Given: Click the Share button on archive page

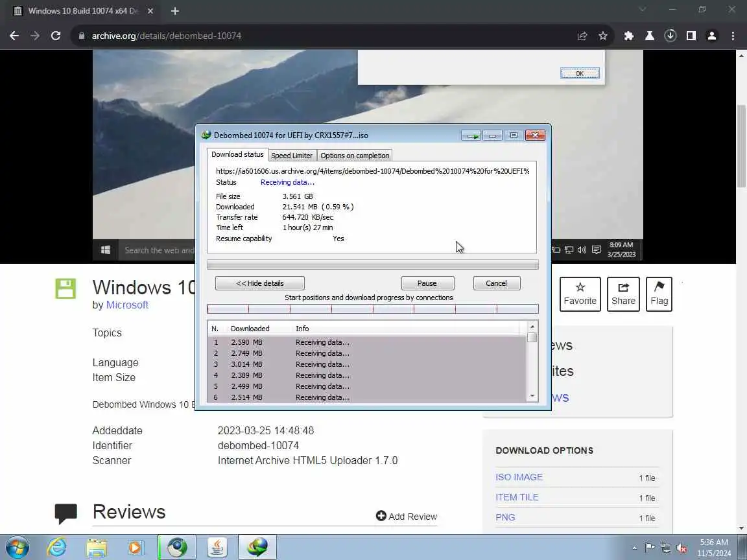Looking at the screenshot, I should pos(623,294).
